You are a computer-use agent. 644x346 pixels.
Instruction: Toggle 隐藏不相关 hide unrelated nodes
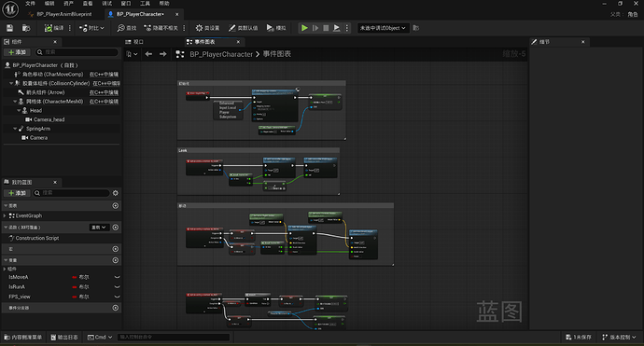[x=161, y=28]
